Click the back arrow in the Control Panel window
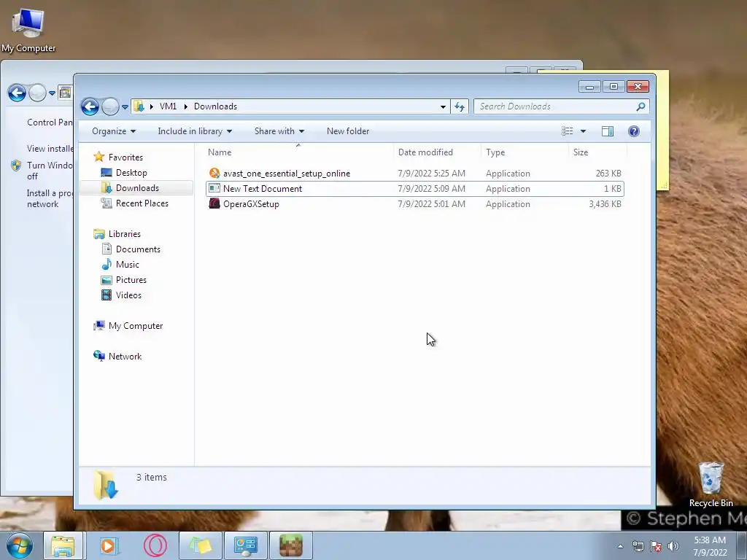The width and height of the screenshot is (747, 560). pos(17,93)
